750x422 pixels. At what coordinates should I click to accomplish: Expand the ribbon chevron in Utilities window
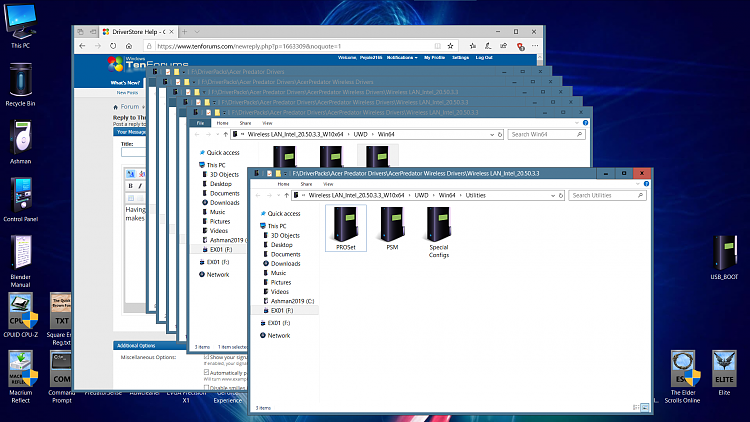[638, 184]
